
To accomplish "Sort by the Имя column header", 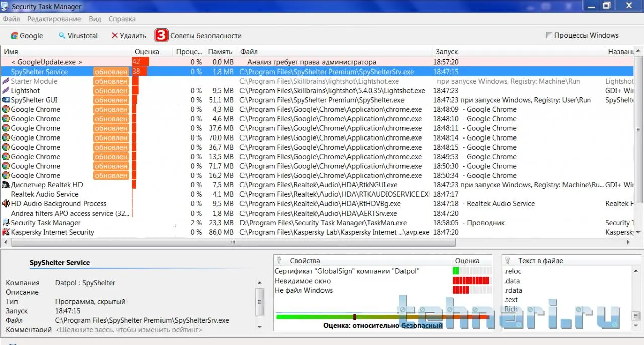I will pyautogui.click(x=66, y=52).
